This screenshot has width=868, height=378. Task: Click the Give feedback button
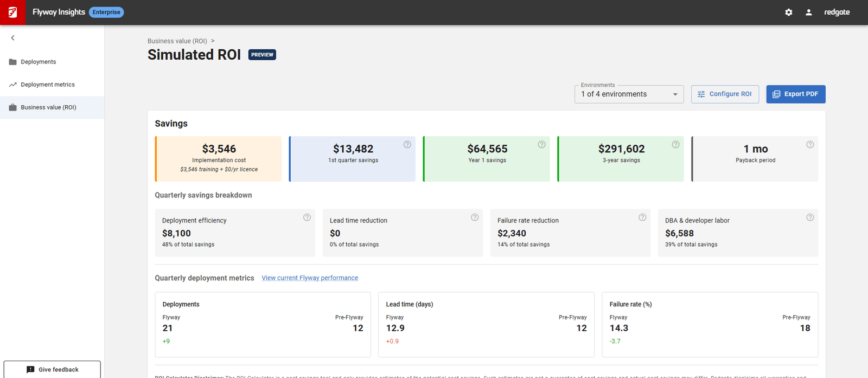(52, 369)
